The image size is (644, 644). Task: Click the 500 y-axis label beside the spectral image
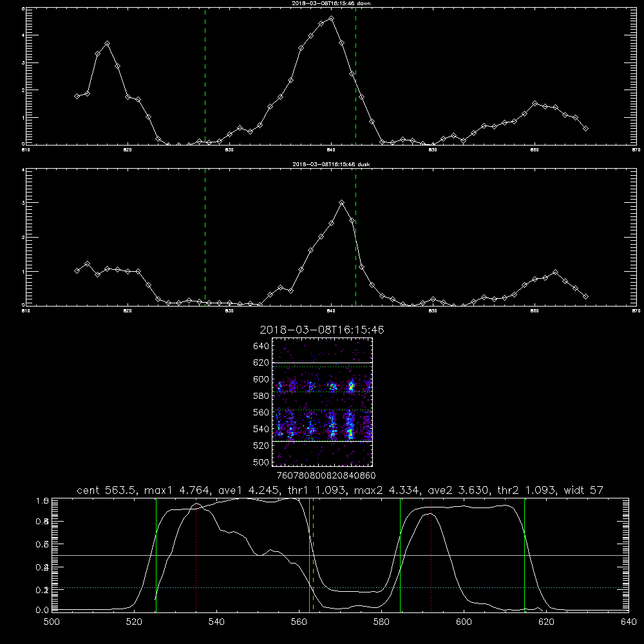tap(261, 462)
